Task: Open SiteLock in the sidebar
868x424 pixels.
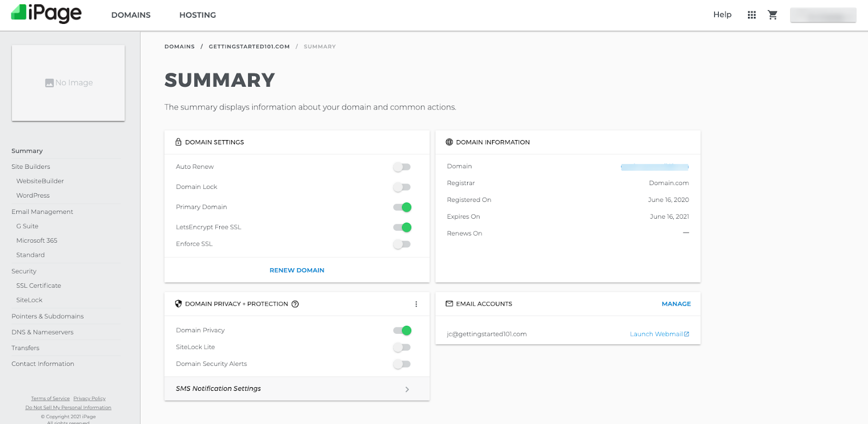Action: pyautogui.click(x=29, y=300)
